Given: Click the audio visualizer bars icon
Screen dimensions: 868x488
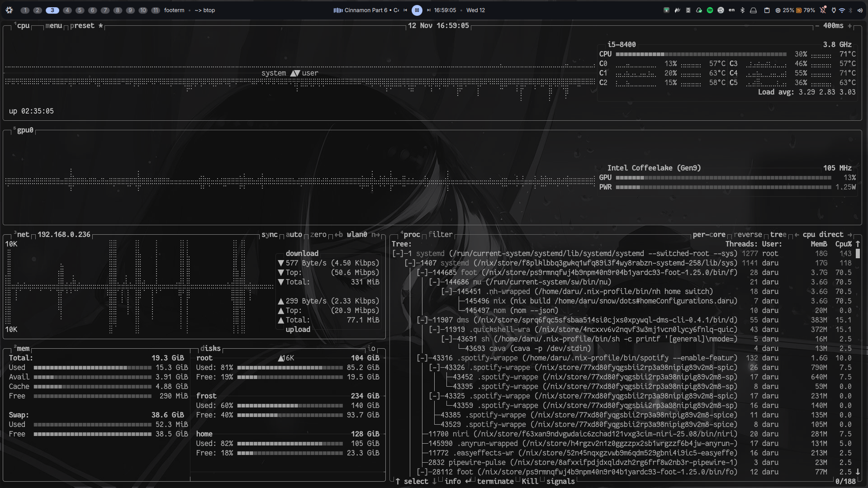Looking at the screenshot, I should (338, 10).
